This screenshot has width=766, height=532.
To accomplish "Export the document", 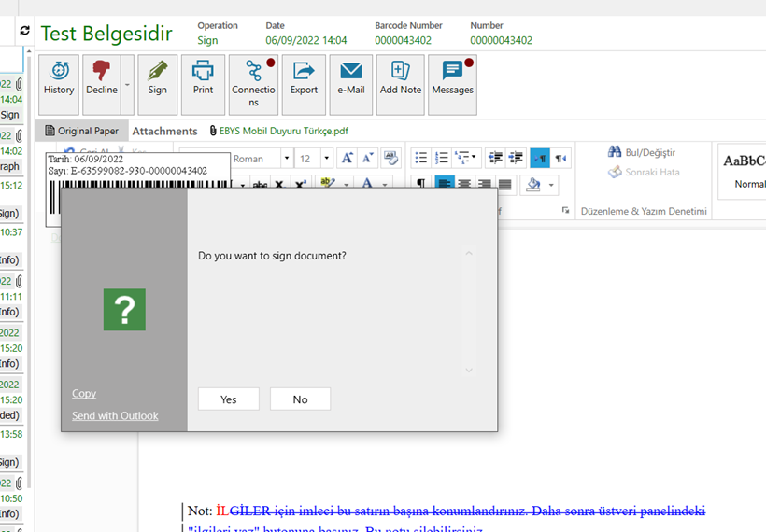I will click(304, 78).
